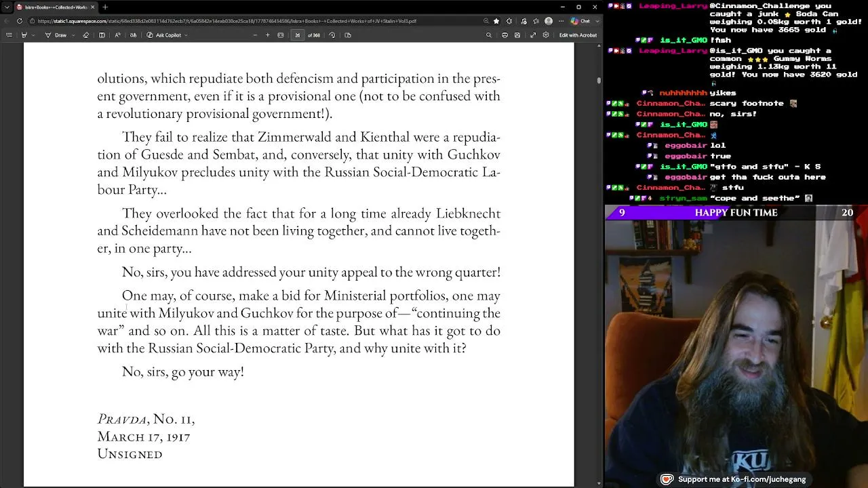
Task: Click 'Support me at Ko-fi.com/juchegang' link
Action: (741, 479)
